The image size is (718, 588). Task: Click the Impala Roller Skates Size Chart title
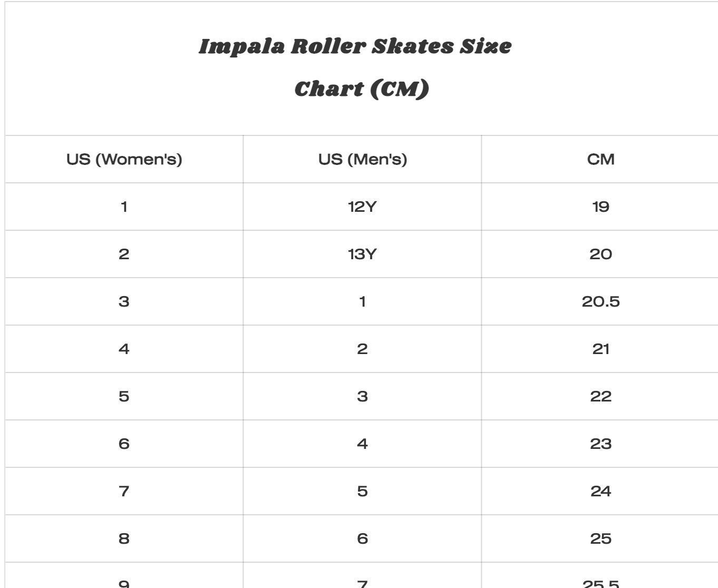tap(355, 67)
